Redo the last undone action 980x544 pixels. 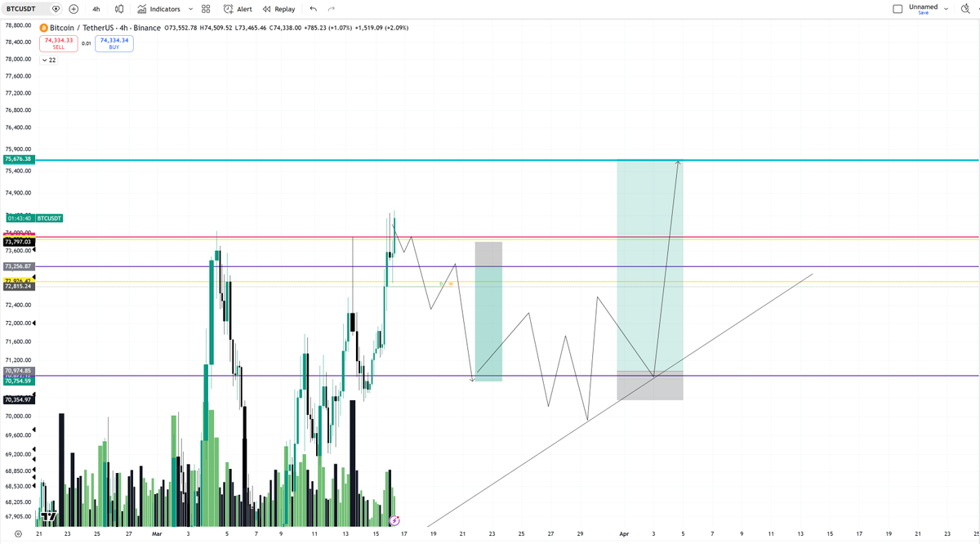[x=331, y=9]
